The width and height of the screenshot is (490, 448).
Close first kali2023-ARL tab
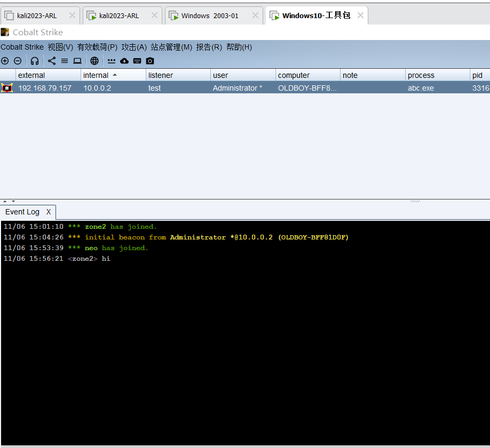[x=72, y=15]
